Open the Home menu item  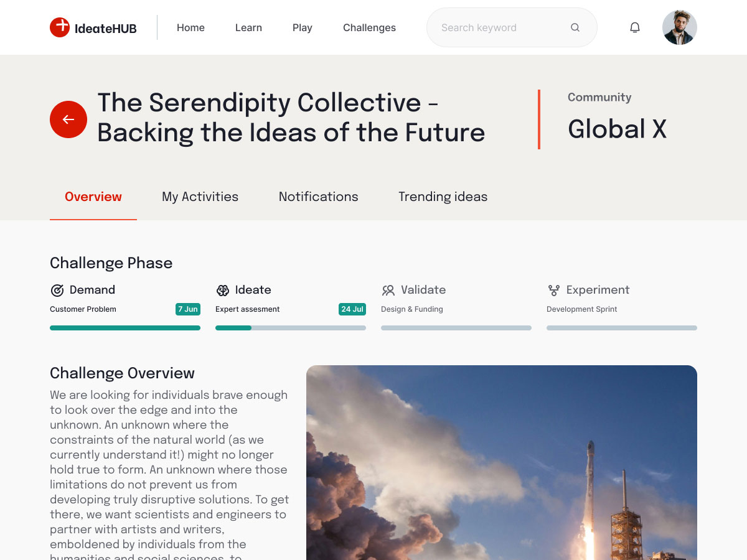click(x=190, y=27)
